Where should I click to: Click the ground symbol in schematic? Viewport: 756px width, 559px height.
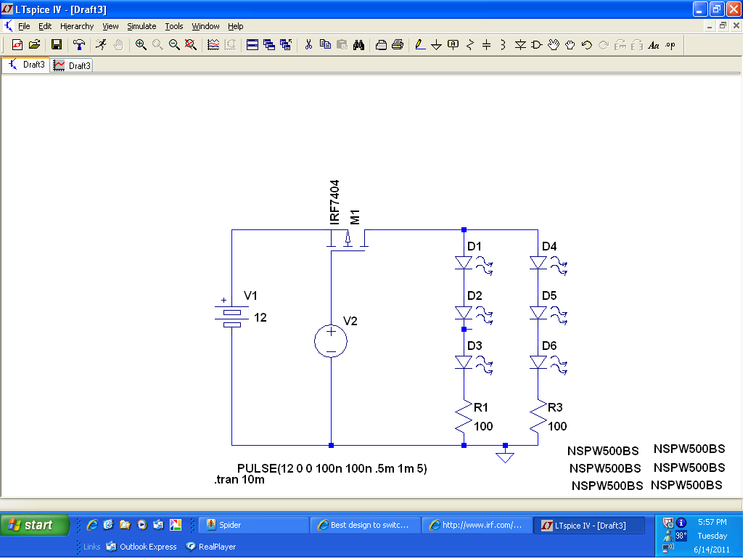505,454
